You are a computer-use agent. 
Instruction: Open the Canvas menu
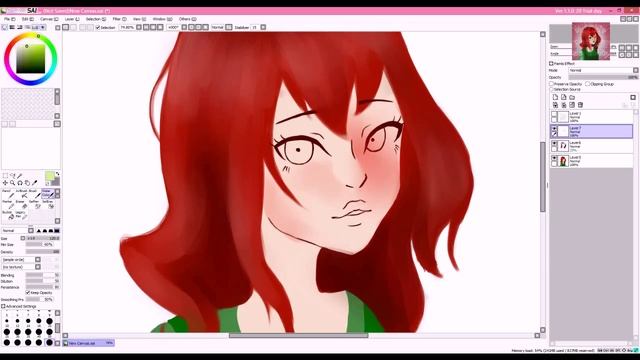(x=49, y=19)
